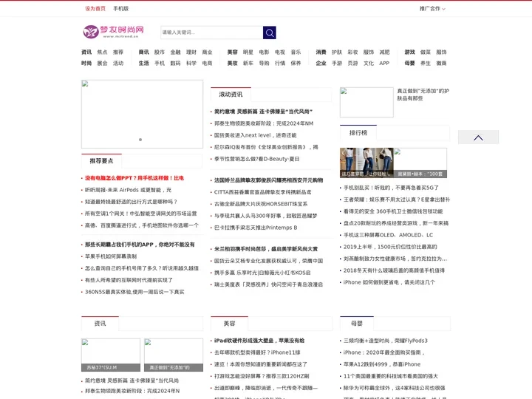The width and height of the screenshot is (532, 399).
Task: Select the 滚动资讯 tab heading
Action: click(x=231, y=95)
